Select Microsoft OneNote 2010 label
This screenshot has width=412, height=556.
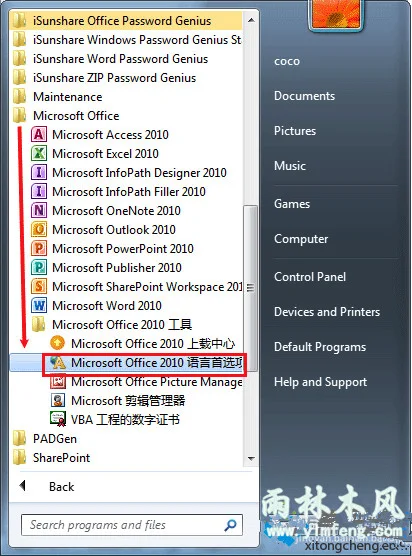116,211
